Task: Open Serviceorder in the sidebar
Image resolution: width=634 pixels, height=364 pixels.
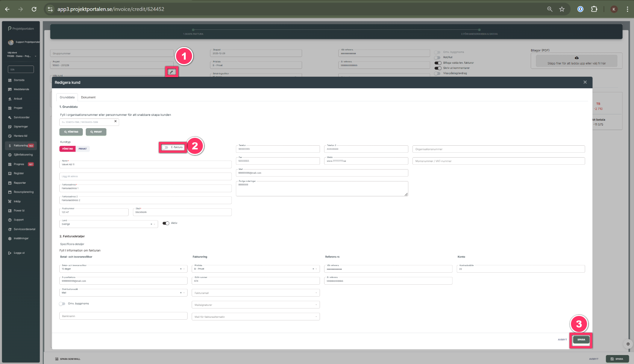Action: pos(22,117)
